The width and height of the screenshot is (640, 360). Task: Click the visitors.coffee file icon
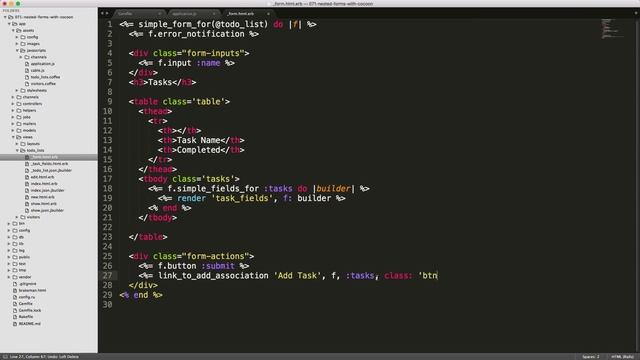(x=27, y=84)
